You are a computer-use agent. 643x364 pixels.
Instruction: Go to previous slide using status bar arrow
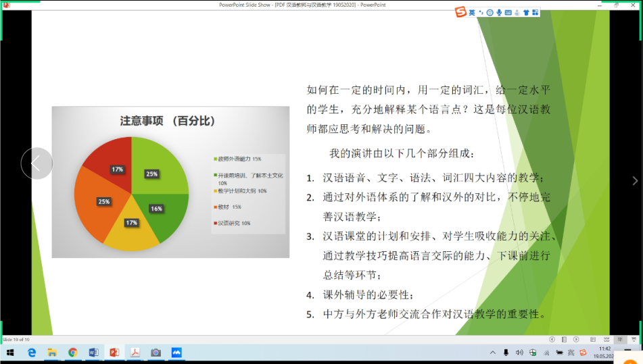coord(552,339)
